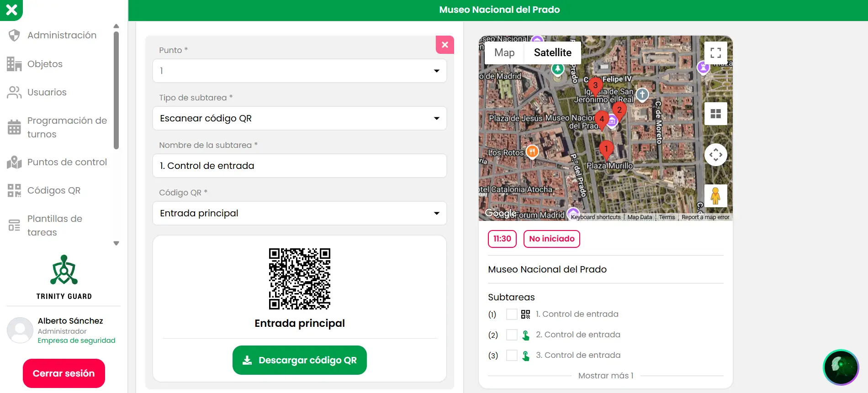Download the QR code
The height and width of the screenshot is (393, 868).
click(299, 360)
